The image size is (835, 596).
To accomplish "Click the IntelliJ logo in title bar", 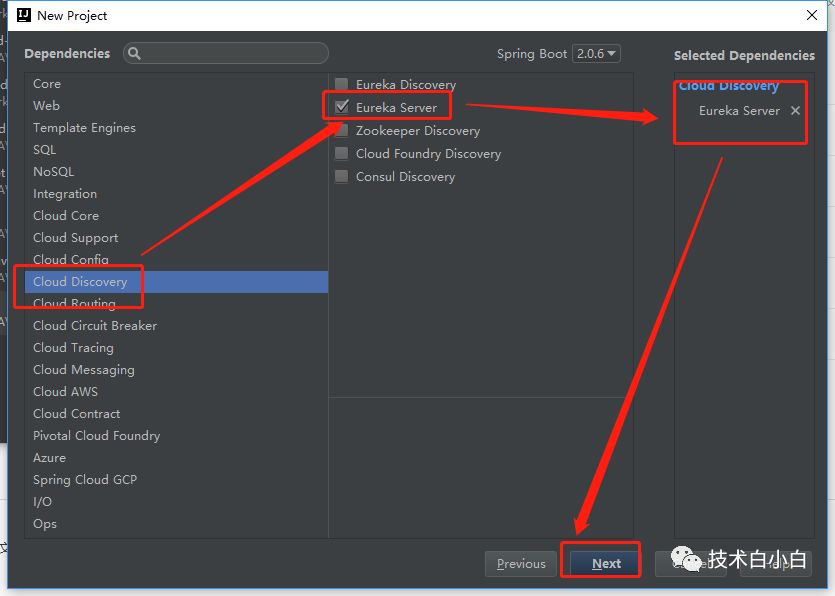I will (24, 15).
